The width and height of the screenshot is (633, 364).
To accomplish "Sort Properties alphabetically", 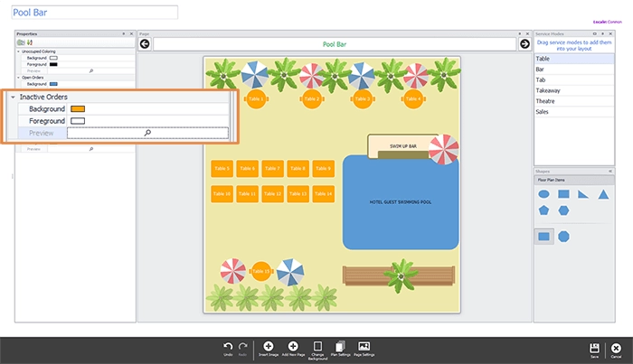I will click(x=30, y=42).
